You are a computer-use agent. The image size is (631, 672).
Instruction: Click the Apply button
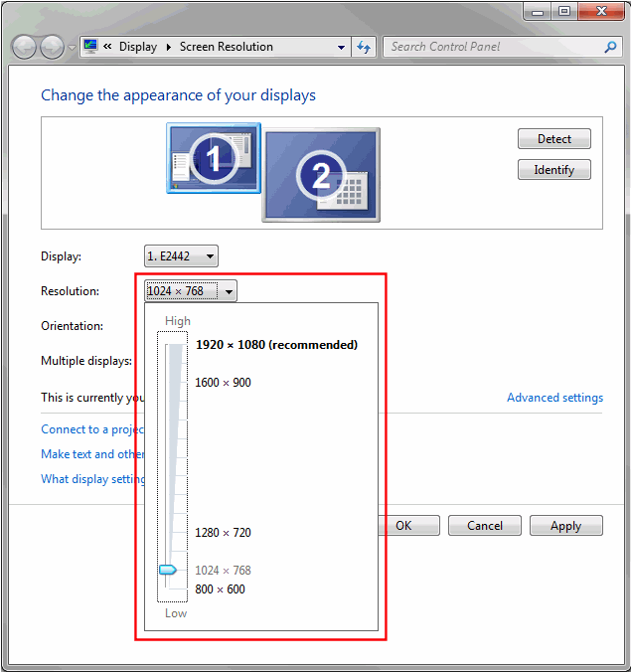click(x=565, y=526)
